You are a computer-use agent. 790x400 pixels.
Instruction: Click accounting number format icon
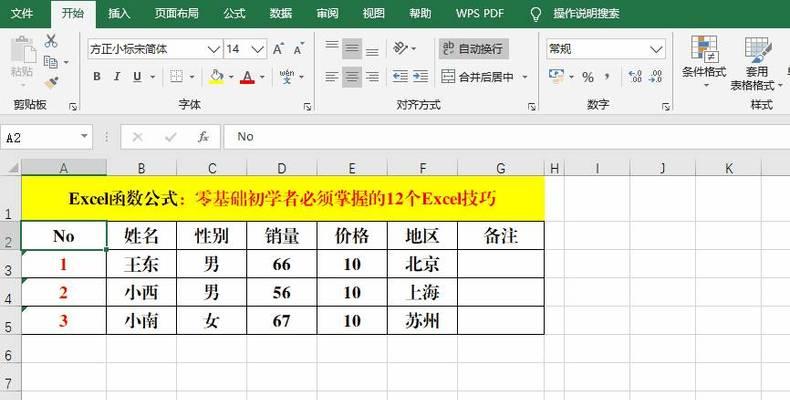[x=556, y=77]
